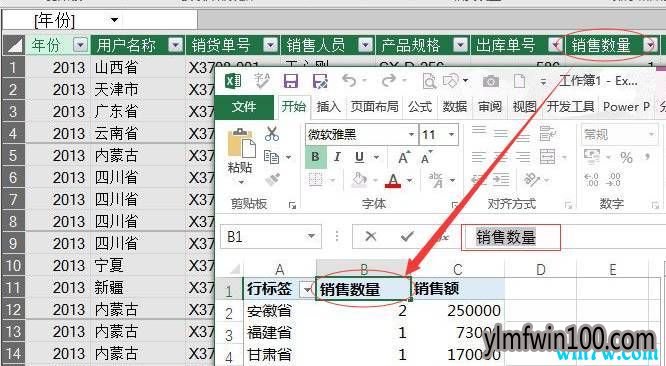Switch to the 插入 tab
Image resolution: width=666 pixels, height=366 pixels.
[x=329, y=107]
